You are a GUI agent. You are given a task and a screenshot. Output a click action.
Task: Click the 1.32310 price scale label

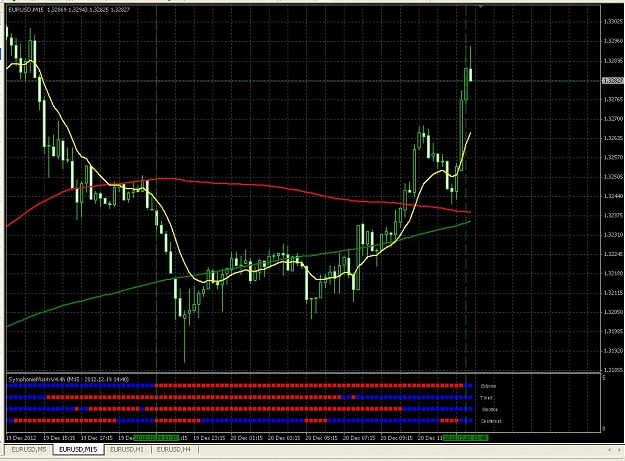point(613,235)
